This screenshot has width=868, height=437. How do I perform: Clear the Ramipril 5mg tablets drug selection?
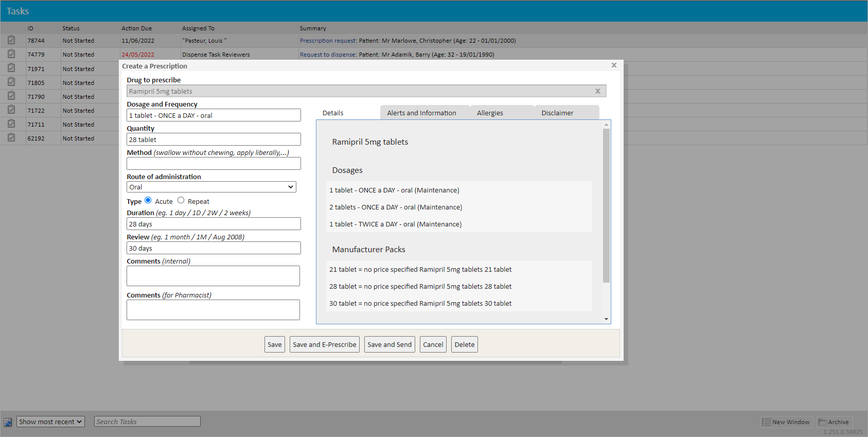coord(597,91)
